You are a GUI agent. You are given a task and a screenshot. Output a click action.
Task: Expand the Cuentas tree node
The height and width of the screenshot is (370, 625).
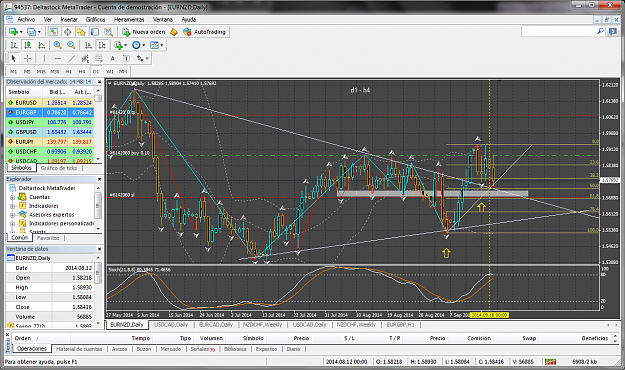click(x=12, y=197)
